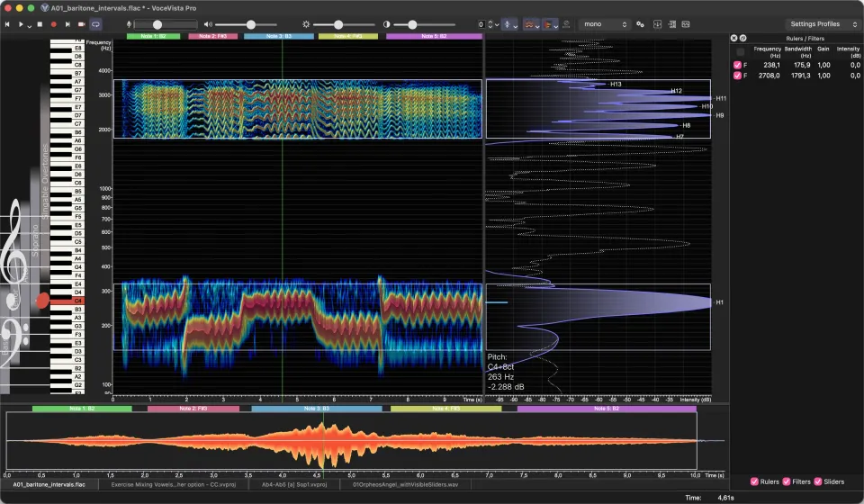
Task: Stop playback with the square stop button
Action: coord(40,24)
